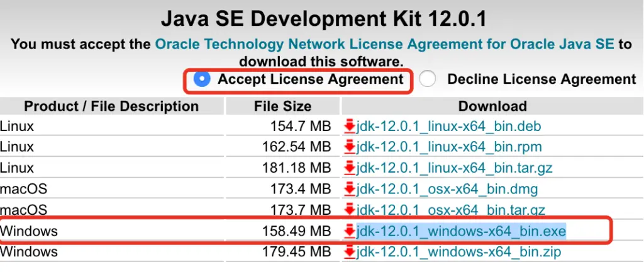Click the 154.7 MB file size cell

click(x=300, y=127)
